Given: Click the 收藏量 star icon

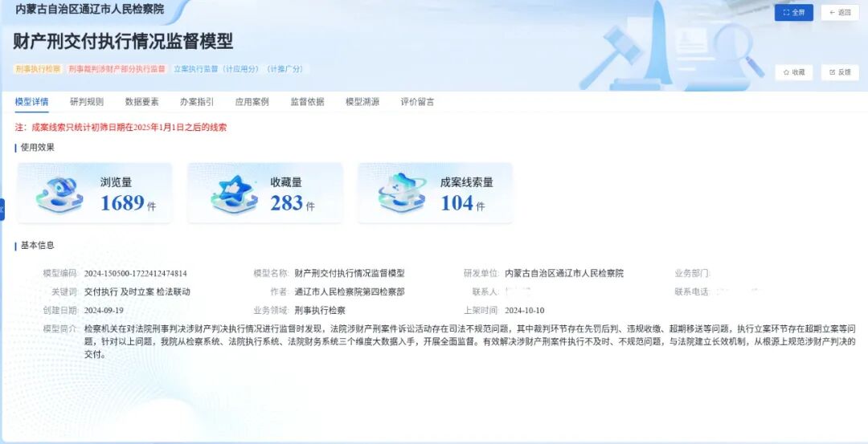Looking at the screenshot, I should 233,193.
